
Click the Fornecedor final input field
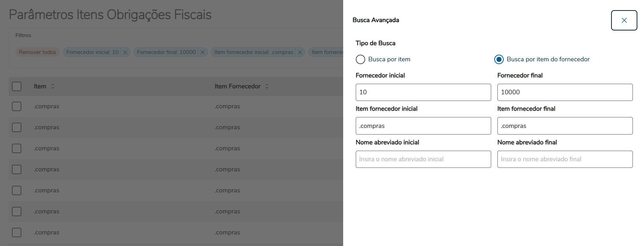coord(565,92)
